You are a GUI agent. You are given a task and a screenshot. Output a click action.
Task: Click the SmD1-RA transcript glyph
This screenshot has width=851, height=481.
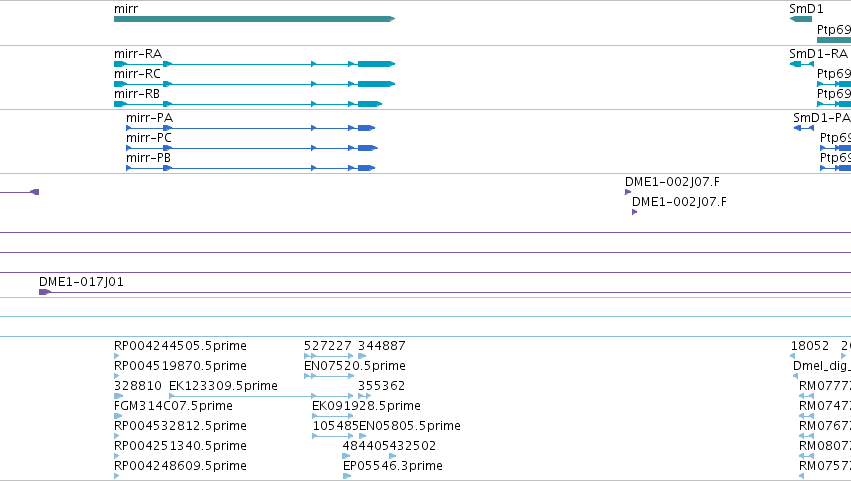tap(802, 64)
